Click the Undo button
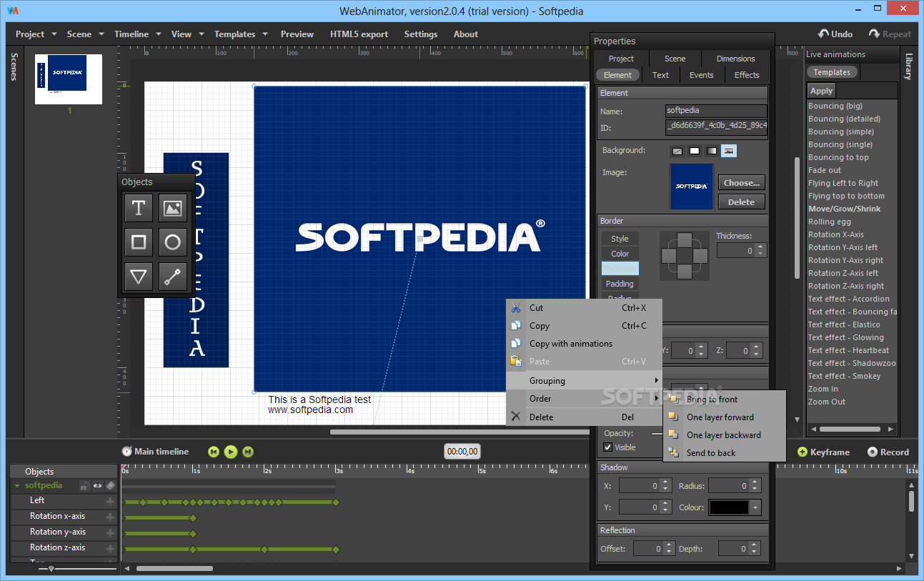Screen dimensions: 924x581 click(x=836, y=34)
